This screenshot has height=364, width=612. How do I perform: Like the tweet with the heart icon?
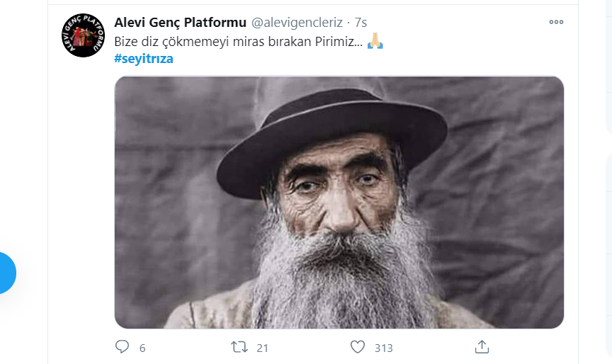click(358, 347)
